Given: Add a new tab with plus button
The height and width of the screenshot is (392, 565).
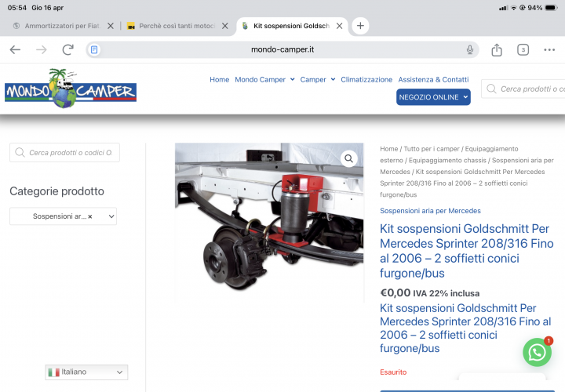Looking at the screenshot, I should coord(360,25).
